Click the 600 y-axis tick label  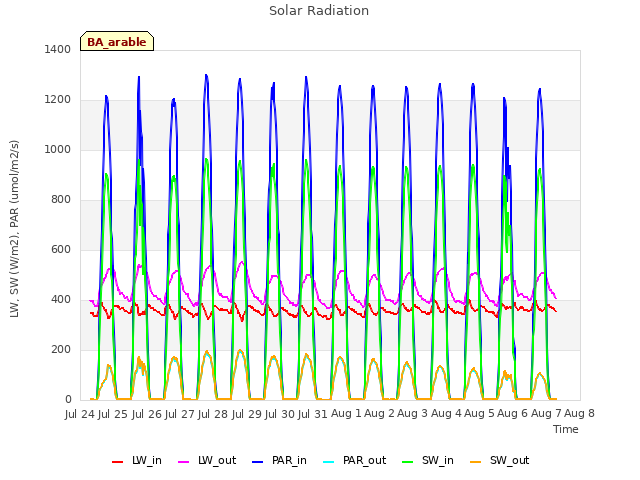click(61, 249)
